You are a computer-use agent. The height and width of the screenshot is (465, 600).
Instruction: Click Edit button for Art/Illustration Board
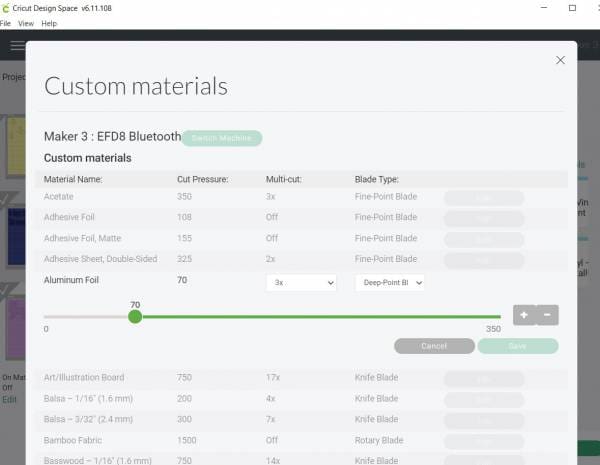click(x=484, y=379)
